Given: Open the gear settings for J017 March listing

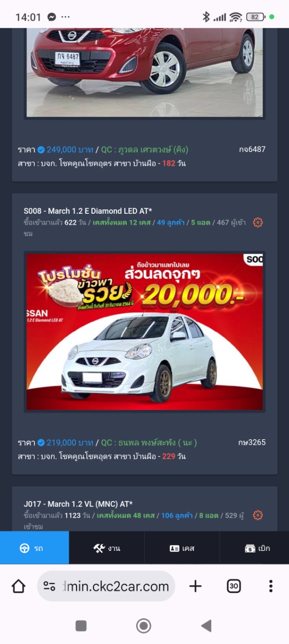Looking at the screenshot, I should pos(258,515).
